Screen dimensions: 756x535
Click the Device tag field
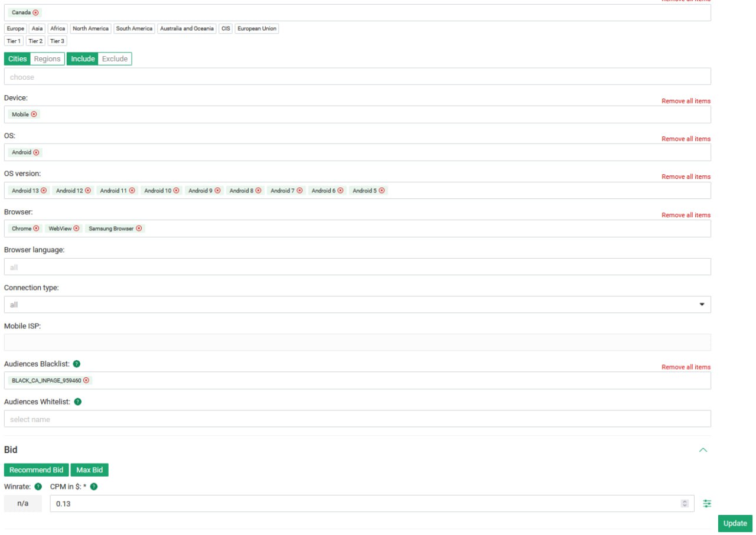(357, 115)
